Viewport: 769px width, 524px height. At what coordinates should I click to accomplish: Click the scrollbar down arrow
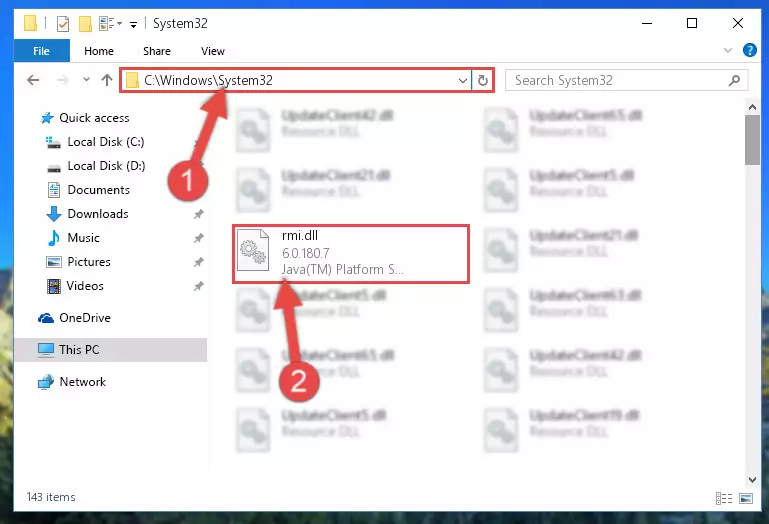pos(752,479)
